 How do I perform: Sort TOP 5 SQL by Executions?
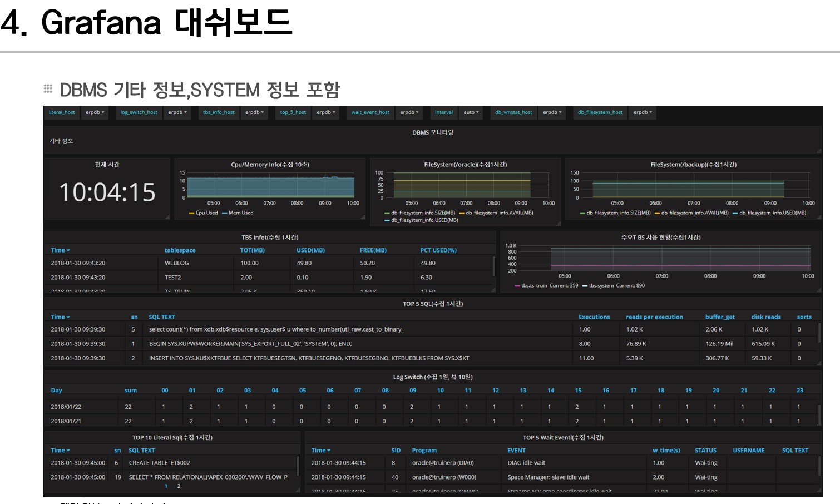point(594,317)
